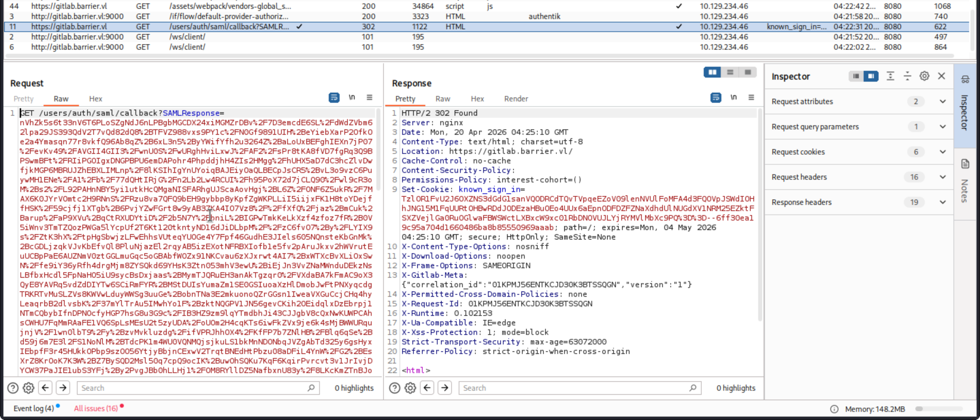Open Response Render tab
The height and width of the screenshot is (420, 980).
(x=516, y=99)
